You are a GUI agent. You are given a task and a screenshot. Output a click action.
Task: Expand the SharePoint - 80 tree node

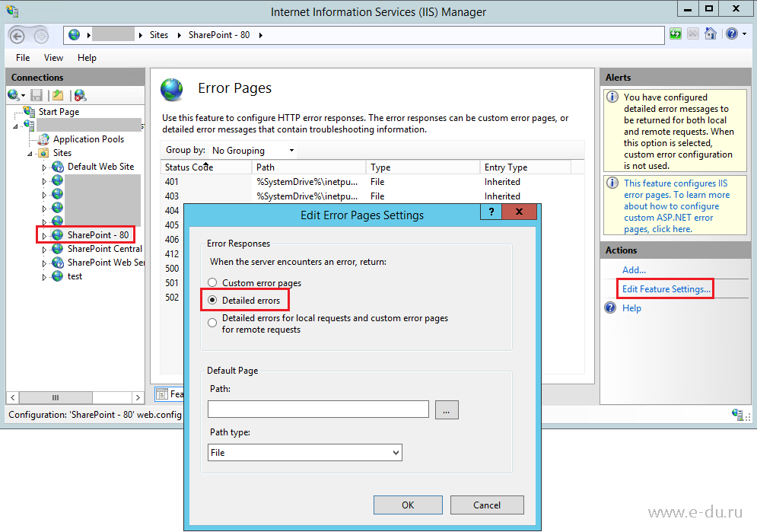click(x=44, y=234)
